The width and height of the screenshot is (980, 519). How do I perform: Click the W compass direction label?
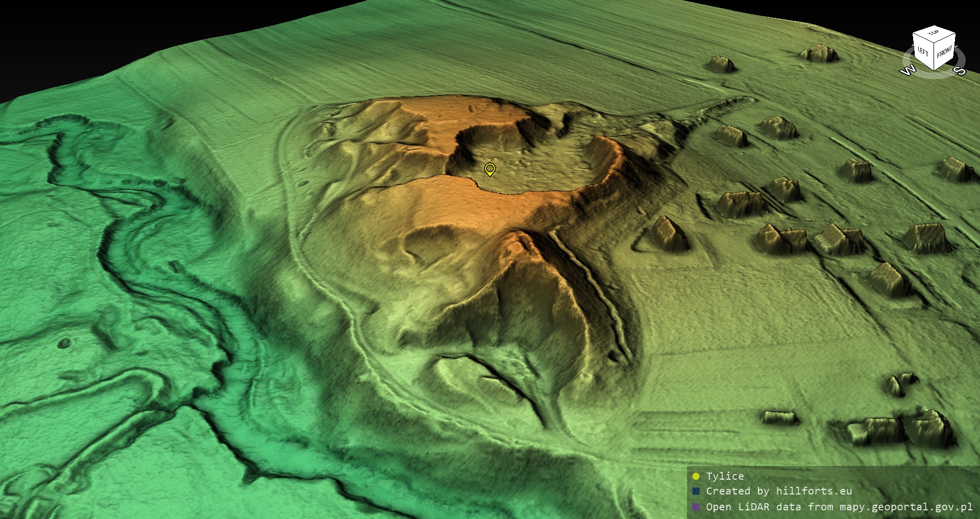(908, 70)
